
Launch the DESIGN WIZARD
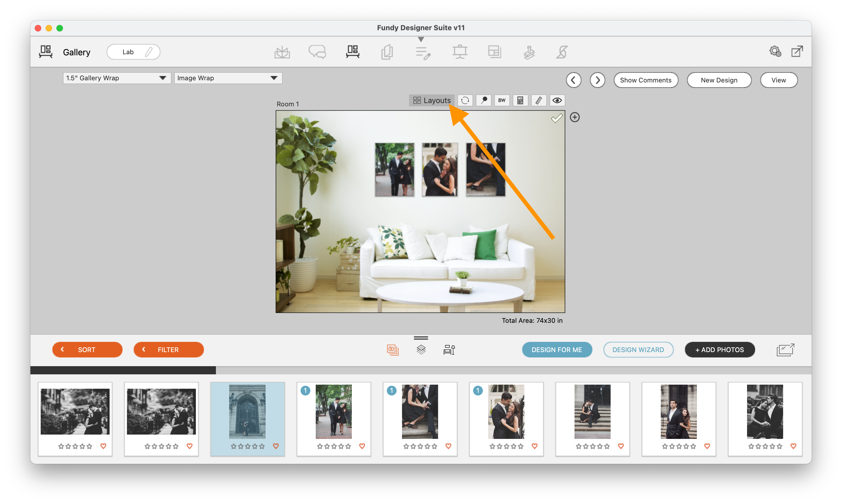638,349
